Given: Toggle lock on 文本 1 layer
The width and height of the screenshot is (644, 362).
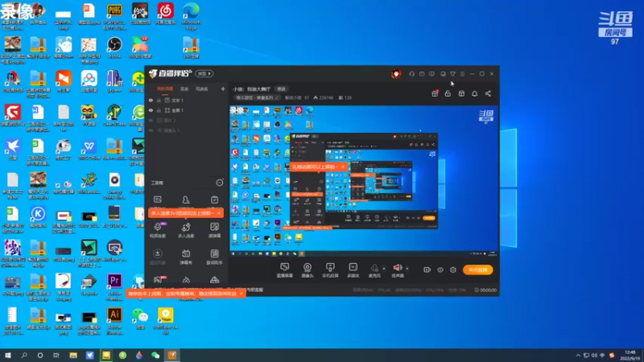Looking at the screenshot, I should pos(159,100).
